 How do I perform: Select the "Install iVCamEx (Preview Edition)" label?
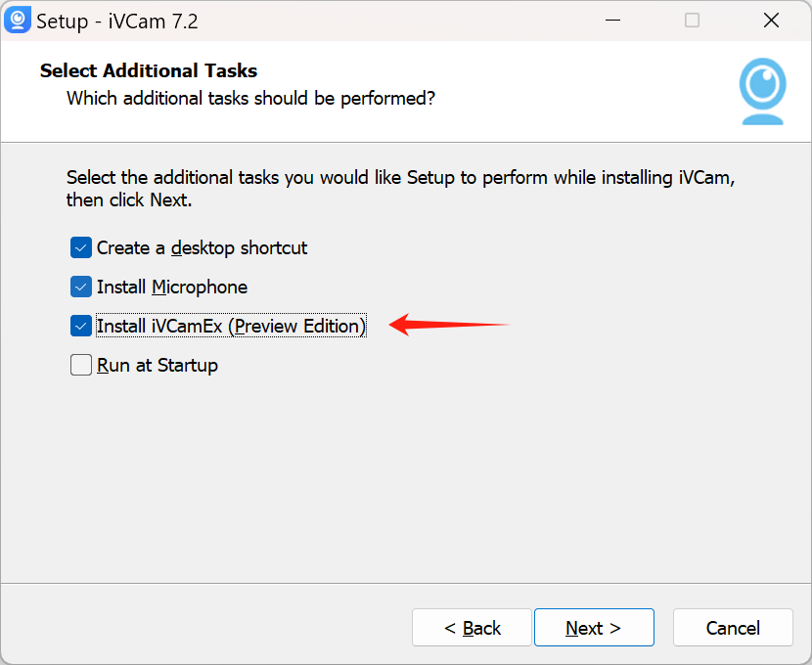(x=231, y=326)
